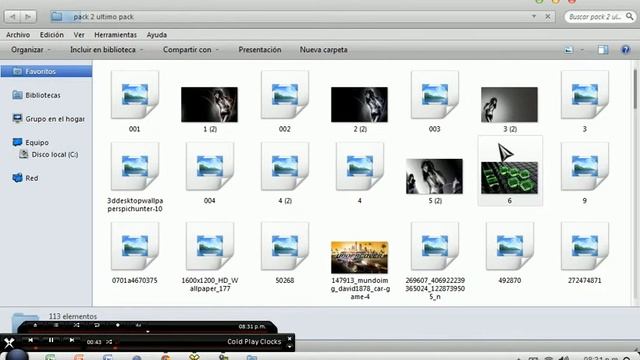Expand media player with its down arrow
This screenshot has height=360, width=640.
(289, 347)
